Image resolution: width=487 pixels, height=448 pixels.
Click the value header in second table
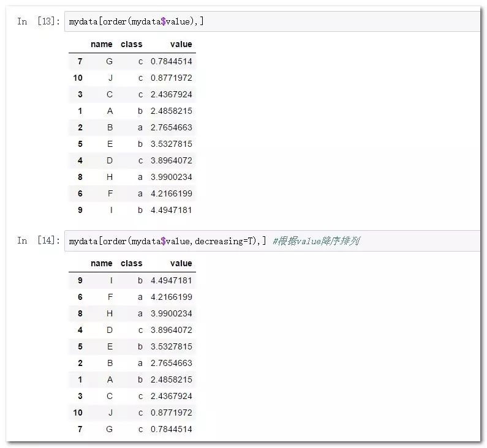coord(181,263)
